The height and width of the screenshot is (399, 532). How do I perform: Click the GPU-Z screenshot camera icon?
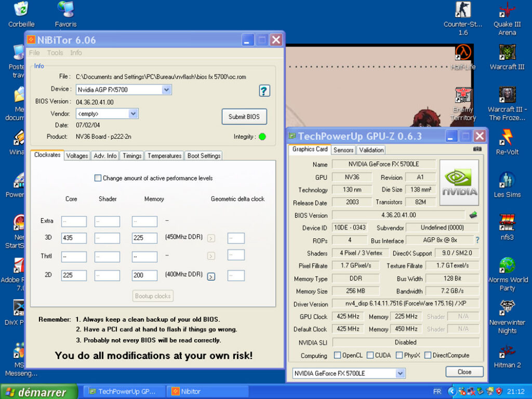[x=477, y=149]
